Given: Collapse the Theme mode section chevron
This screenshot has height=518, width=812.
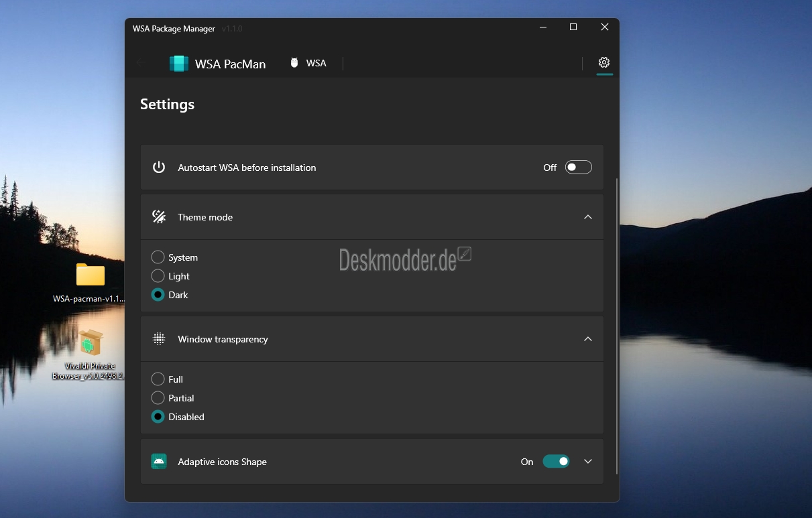Looking at the screenshot, I should (x=588, y=216).
